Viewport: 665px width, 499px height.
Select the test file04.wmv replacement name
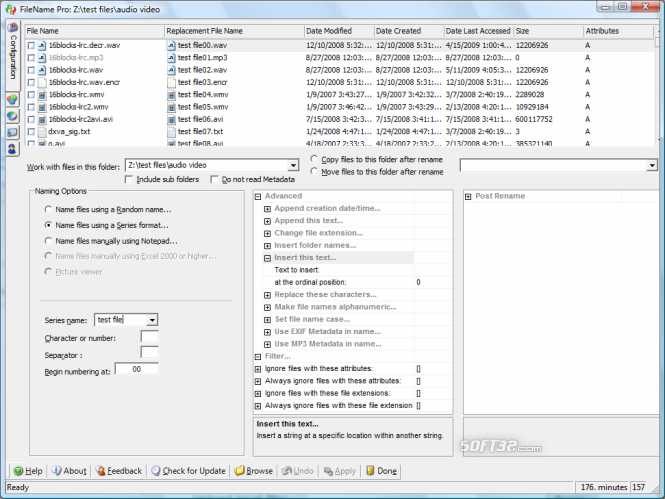click(203, 95)
